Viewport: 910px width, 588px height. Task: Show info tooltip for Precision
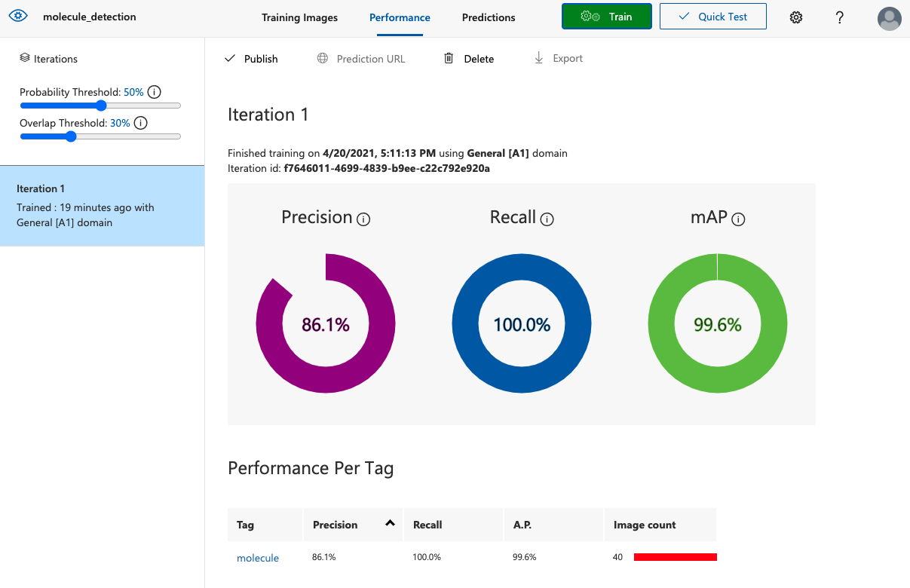pos(363,219)
